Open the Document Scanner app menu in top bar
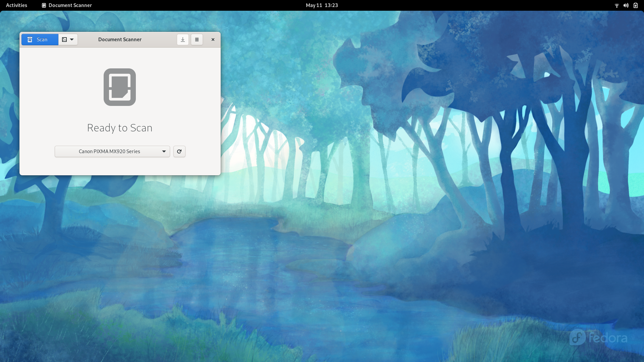Screen dimensions: 644x362 tap(67, 5)
